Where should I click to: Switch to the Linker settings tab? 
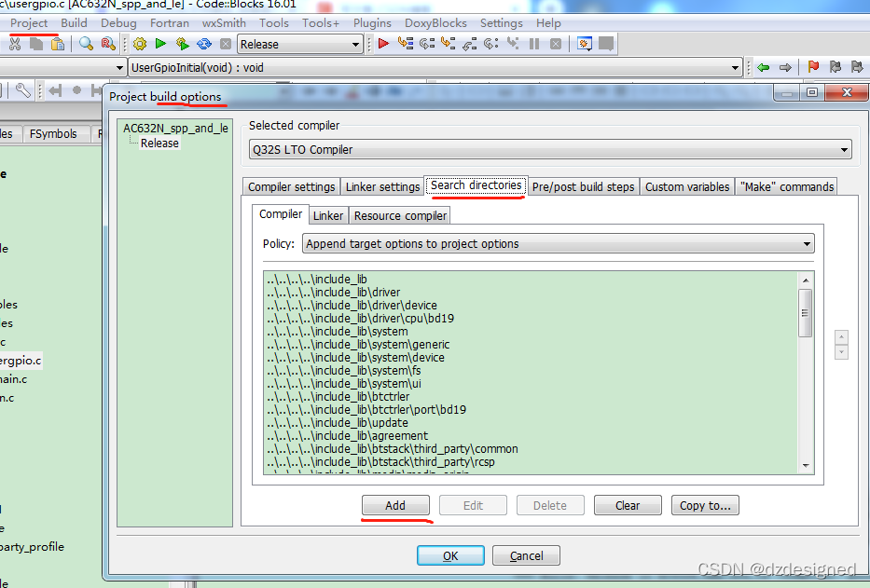382,187
